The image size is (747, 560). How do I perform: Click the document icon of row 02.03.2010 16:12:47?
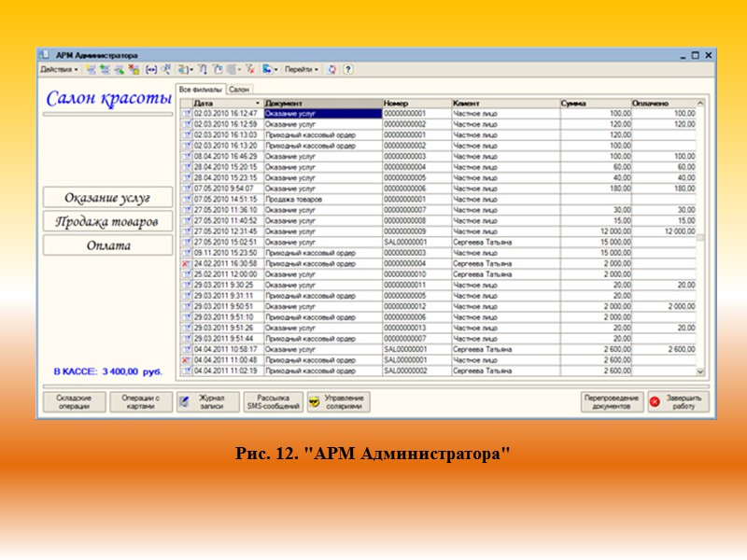click(x=186, y=113)
